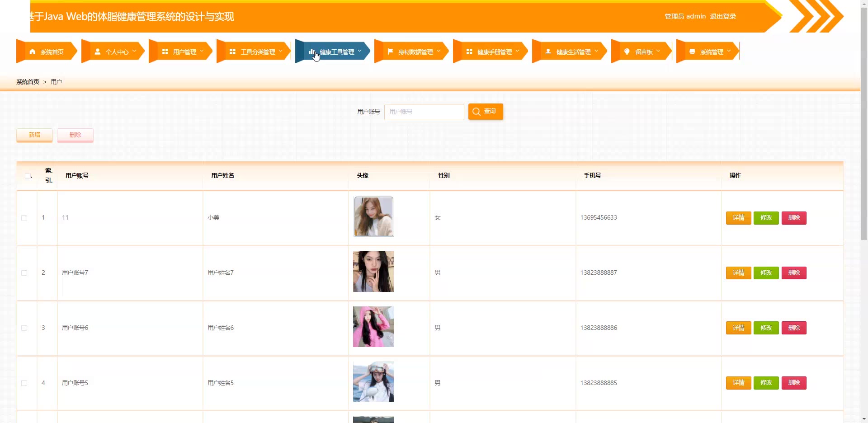This screenshot has height=423, width=868.
Task: Click 删除 for user 小美
Action: [x=794, y=218]
